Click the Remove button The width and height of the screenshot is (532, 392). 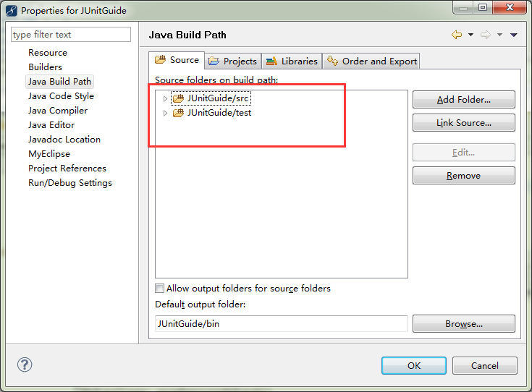[x=464, y=176]
